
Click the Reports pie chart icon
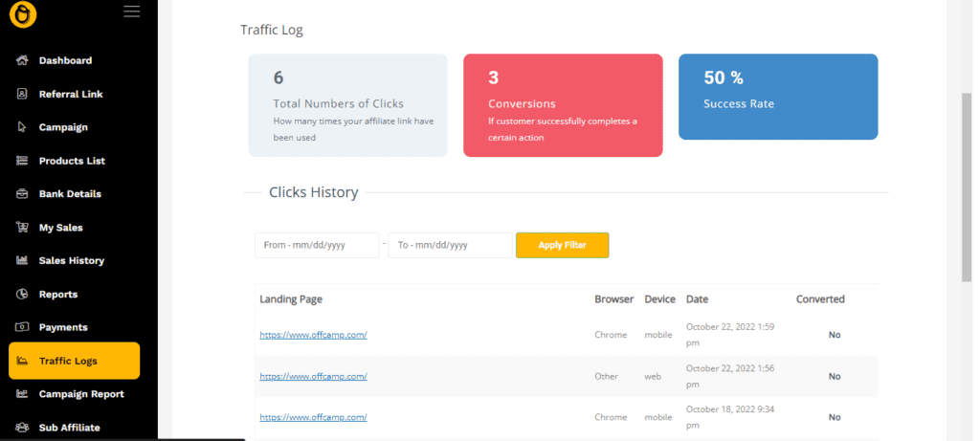point(22,294)
